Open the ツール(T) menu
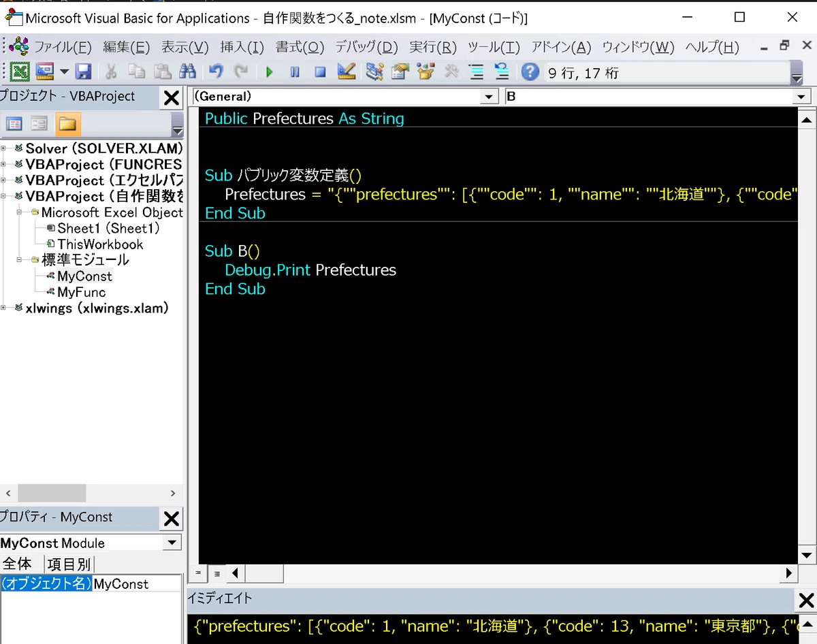This screenshot has height=644, width=817. (x=494, y=47)
